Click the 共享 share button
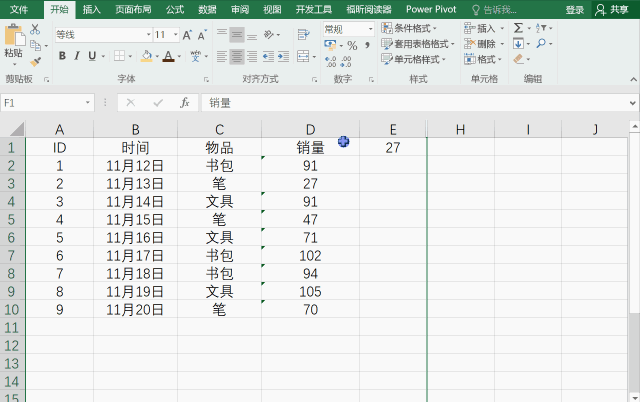This screenshot has height=402, width=640. point(613,9)
